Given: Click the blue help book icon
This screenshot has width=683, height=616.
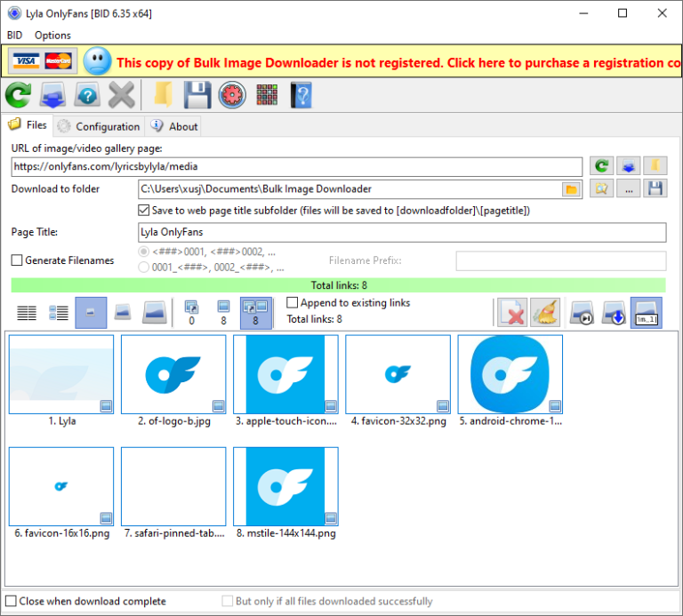Looking at the screenshot, I should click(301, 95).
